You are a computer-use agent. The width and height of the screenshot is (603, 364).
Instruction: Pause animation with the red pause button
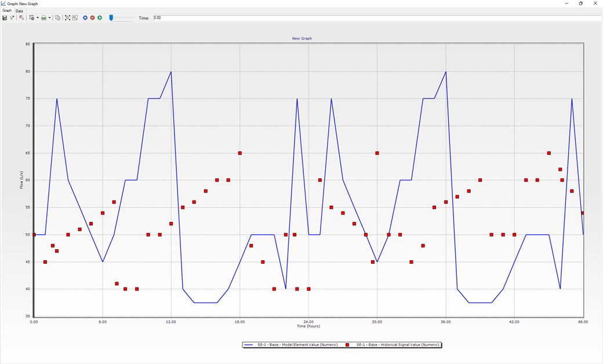(x=93, y=18)
